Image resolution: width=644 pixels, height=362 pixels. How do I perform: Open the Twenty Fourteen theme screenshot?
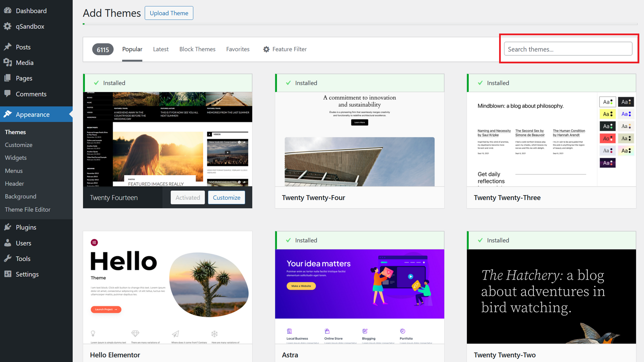pyautogui.click(x=168, y=139)
